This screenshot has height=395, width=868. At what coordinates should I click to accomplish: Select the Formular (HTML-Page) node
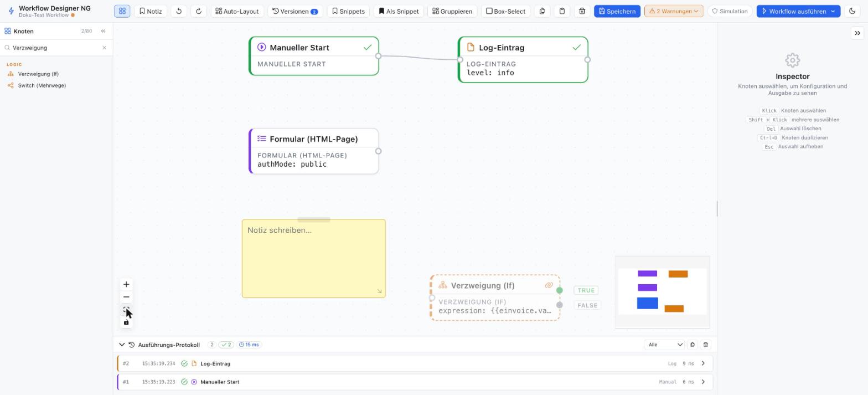click(314, 151)
